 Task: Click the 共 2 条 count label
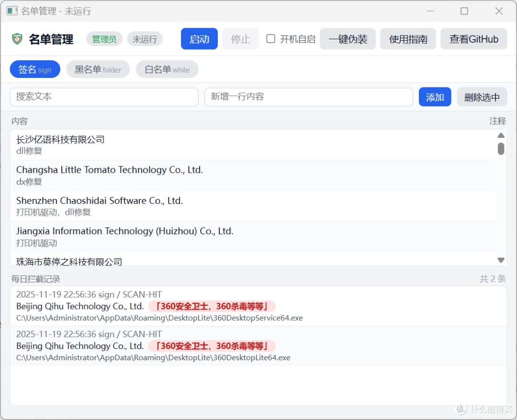coord(493,279)
